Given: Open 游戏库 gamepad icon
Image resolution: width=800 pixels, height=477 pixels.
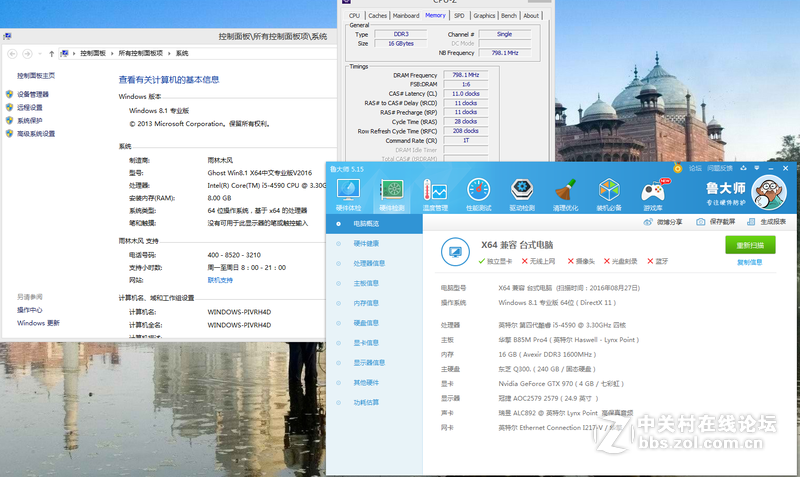Looking at the screenshot, I should [x=653, y=195].
